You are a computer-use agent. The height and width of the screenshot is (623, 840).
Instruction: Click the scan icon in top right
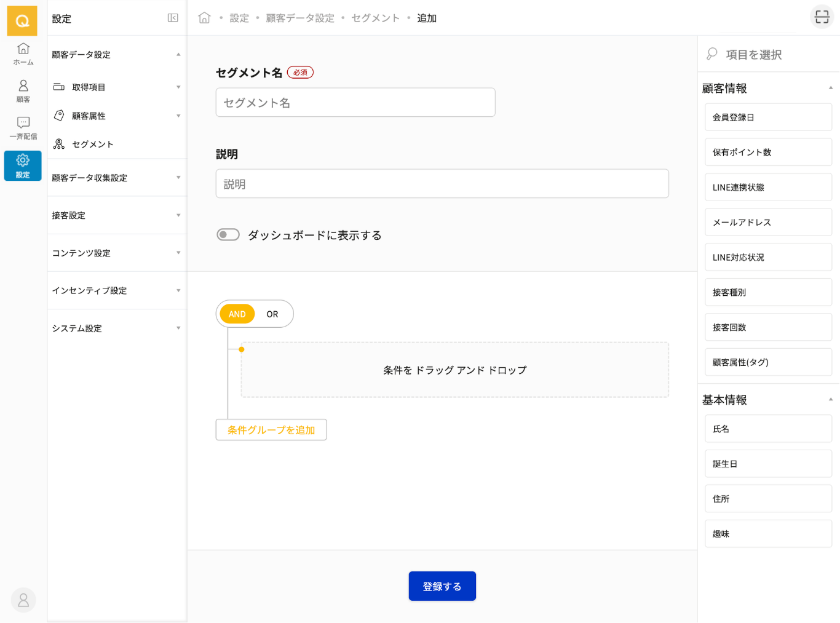tap(822, 17)
